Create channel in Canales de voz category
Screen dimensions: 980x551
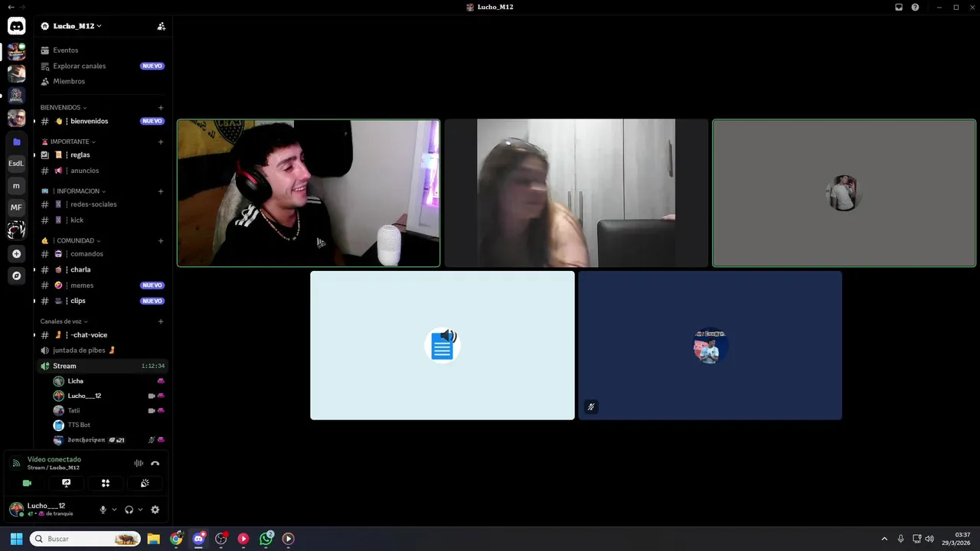point(161,321)
